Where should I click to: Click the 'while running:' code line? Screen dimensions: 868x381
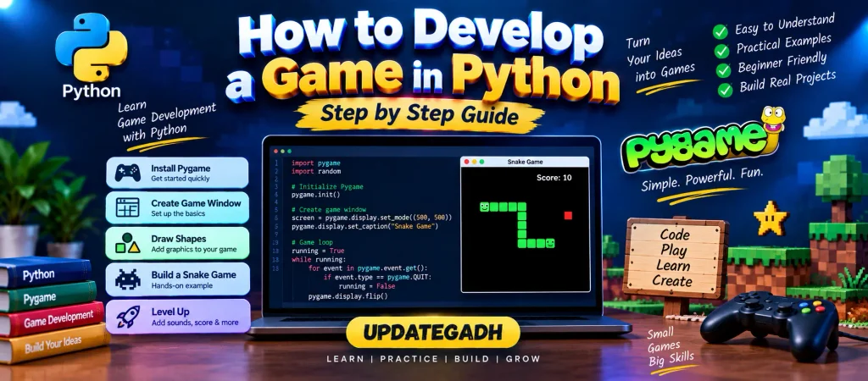click(x=319, y=259)
